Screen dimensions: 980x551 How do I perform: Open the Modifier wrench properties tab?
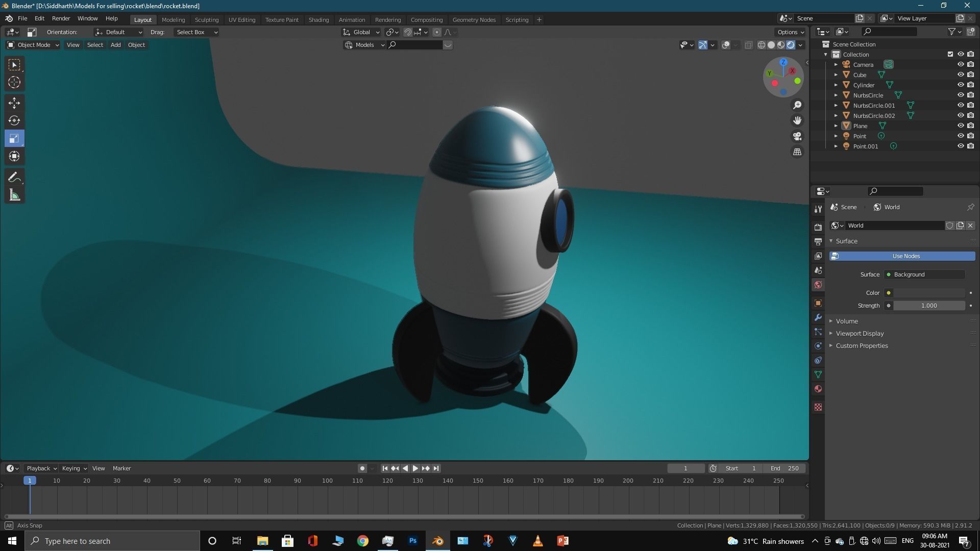pos(818,317)
